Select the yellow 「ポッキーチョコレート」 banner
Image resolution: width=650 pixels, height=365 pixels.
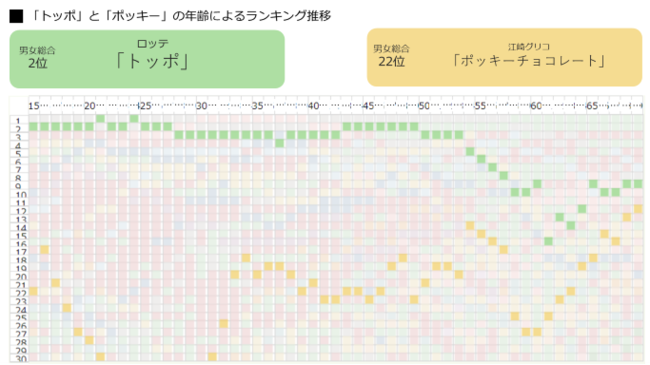pyautogui.click(x=504, y=57)
